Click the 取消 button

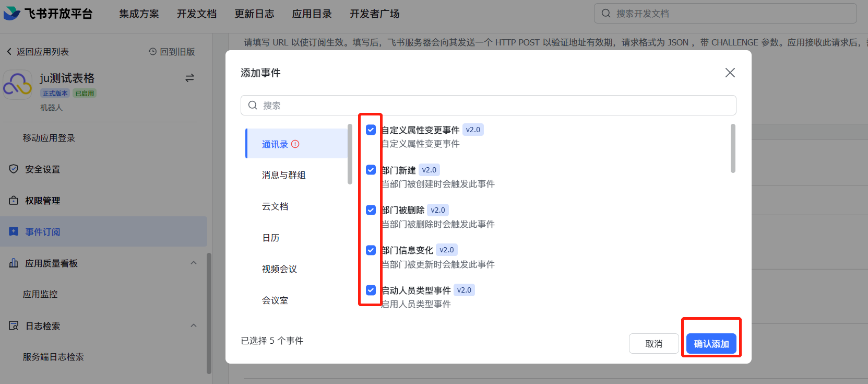click(654, 344)
